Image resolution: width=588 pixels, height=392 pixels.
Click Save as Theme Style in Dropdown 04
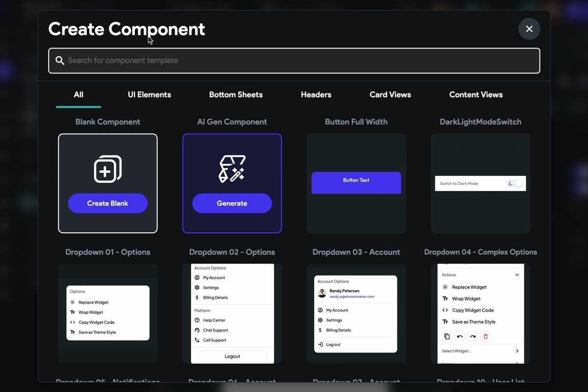474,322
